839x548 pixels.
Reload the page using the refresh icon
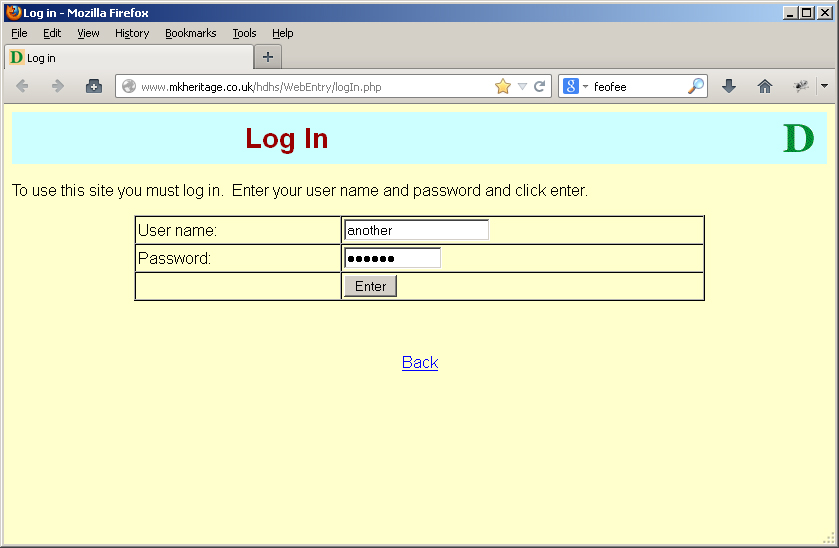click(540, 87)
